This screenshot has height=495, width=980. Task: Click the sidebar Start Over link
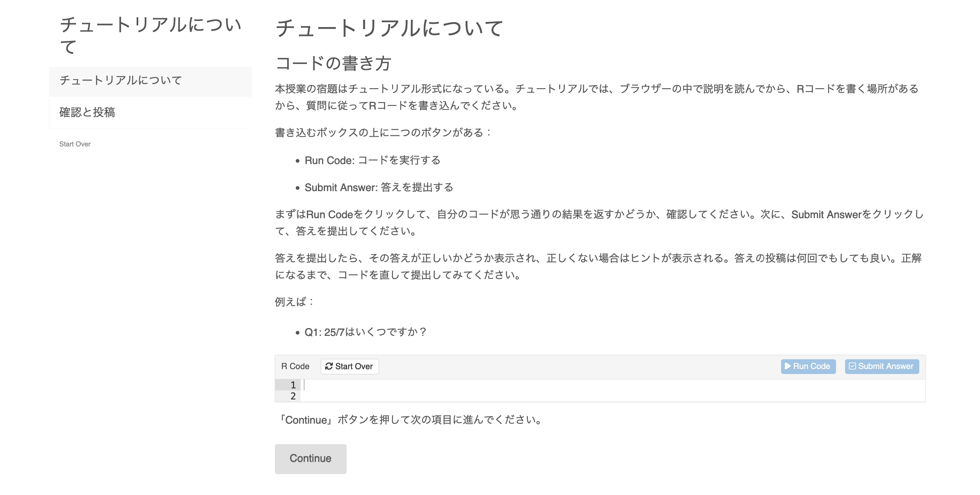pyautogui.click(x=75, y=144)
